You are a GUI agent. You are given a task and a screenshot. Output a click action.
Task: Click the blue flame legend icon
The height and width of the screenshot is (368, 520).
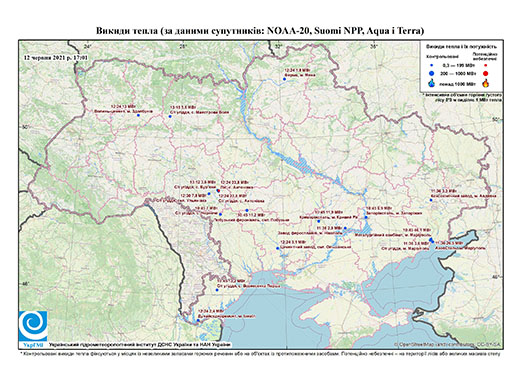(x=431, y=83)
